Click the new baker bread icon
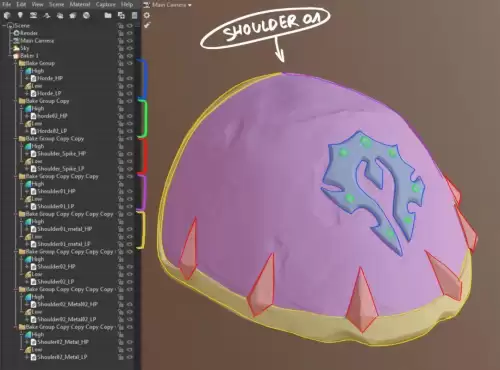Screen dimensions: 500x370 tap(73, 15)
